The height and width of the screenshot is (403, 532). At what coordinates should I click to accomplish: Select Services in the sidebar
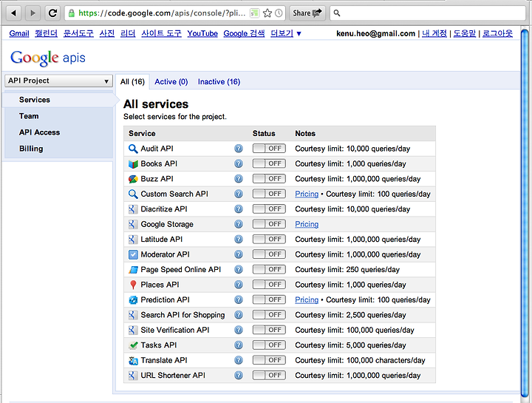pos(59,100)
